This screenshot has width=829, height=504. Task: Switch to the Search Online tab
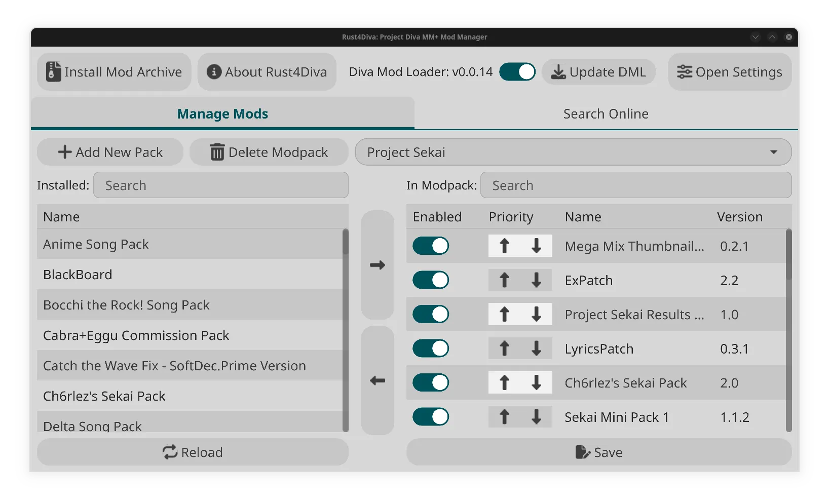pyautogui.click(x=606, y=114)
